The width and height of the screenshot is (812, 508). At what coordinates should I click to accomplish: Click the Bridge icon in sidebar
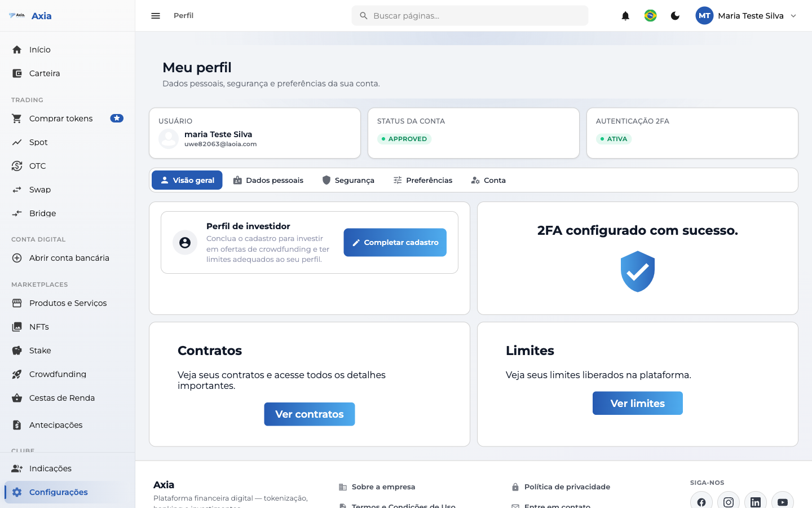[x=17, y=213]
